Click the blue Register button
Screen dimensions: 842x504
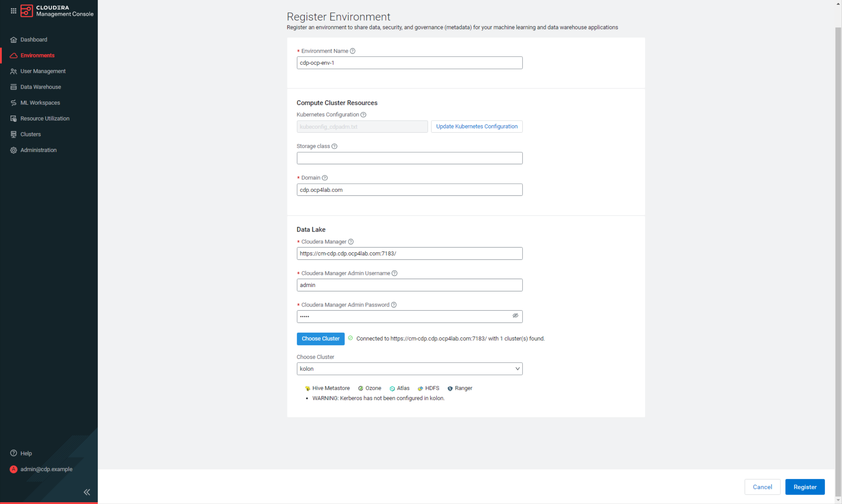pos(805,487)
